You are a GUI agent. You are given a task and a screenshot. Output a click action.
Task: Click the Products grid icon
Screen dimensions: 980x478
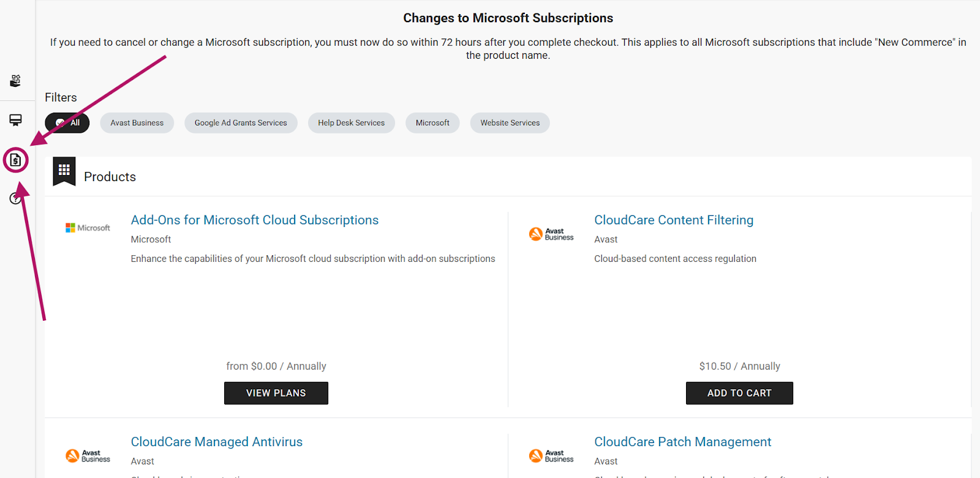pyautogui.click(x=64, y=171)
